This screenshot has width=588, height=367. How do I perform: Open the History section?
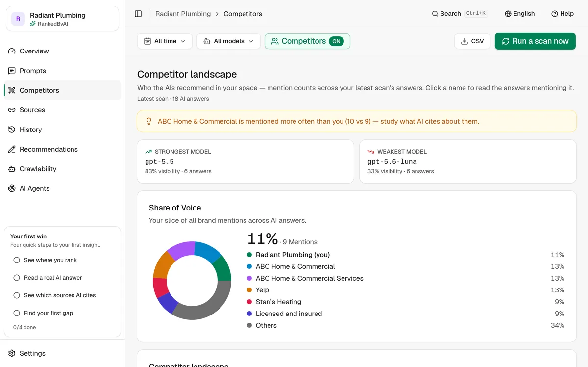62,130
